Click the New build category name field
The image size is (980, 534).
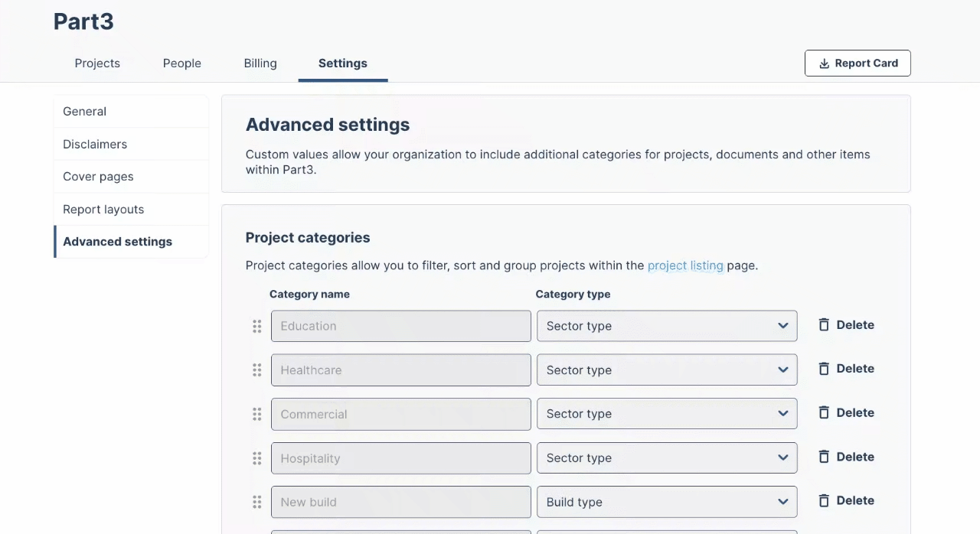coord(400,502)
